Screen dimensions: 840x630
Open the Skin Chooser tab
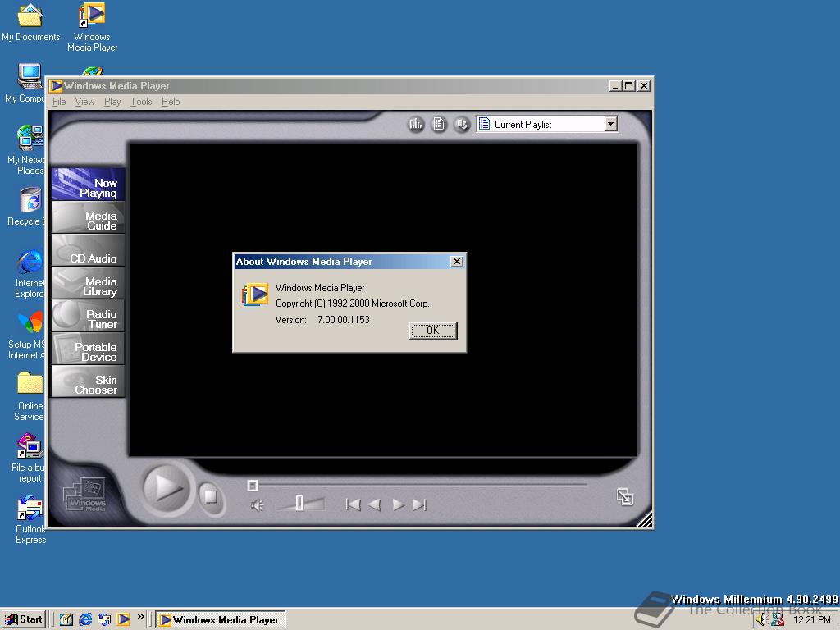coord(89,381)
